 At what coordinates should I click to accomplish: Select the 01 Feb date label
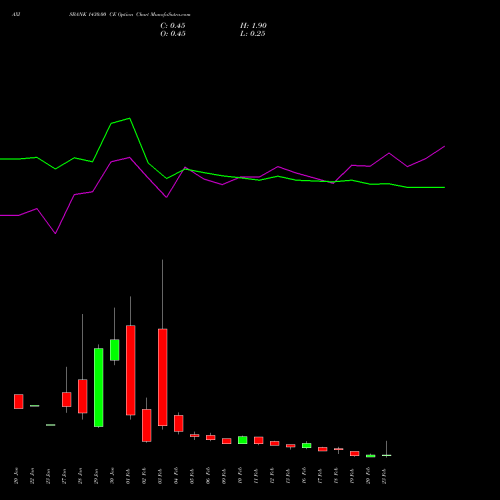click(128, 476)
